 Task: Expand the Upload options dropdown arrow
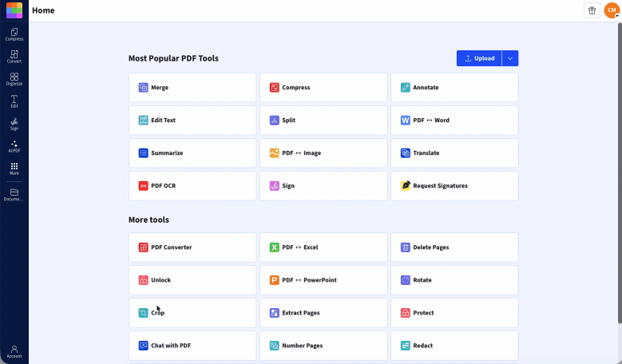click(x=510, y=58)
